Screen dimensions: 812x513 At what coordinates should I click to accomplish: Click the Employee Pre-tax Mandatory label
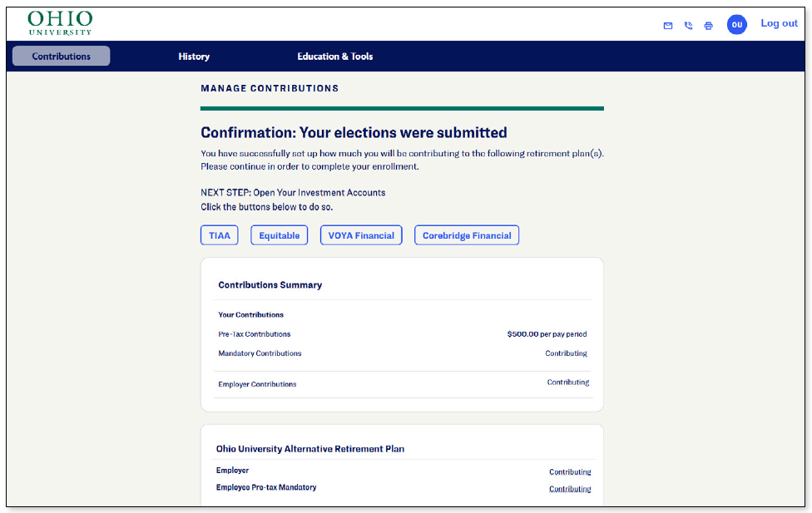point(266,487)
